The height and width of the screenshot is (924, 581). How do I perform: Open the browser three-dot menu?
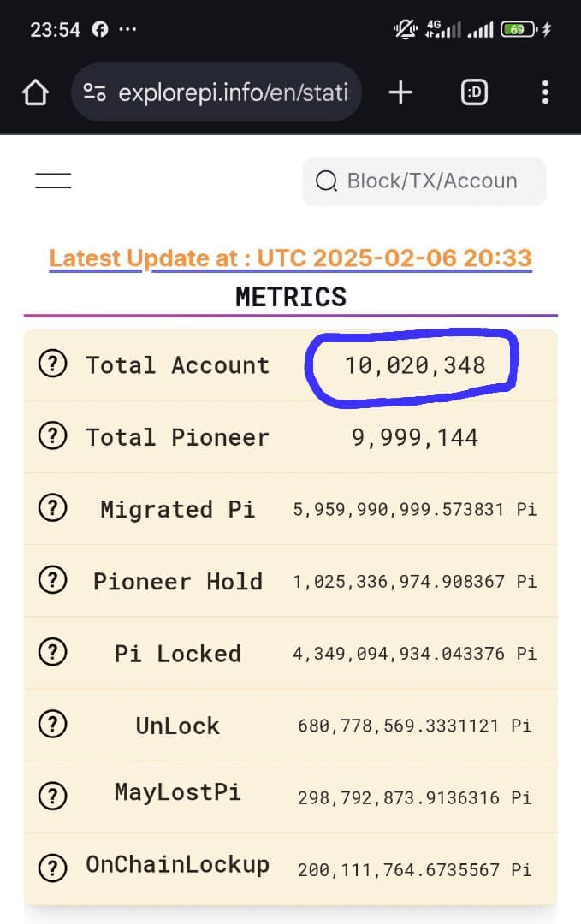coord(546,92)
